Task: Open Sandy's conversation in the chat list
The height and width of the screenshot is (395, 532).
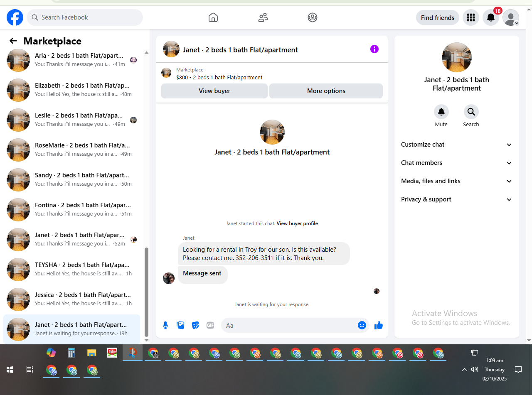Action: click(71, 179)
